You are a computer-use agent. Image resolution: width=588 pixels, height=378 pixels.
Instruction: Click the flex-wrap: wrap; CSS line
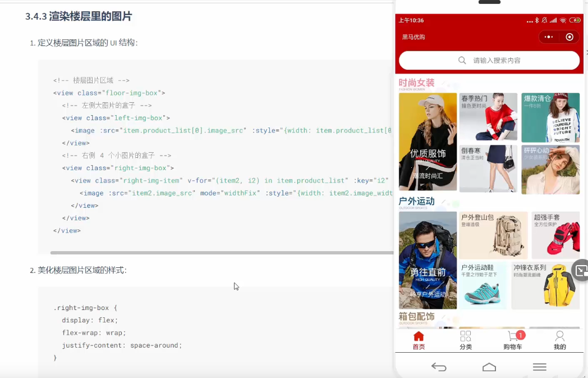point(94,333)
